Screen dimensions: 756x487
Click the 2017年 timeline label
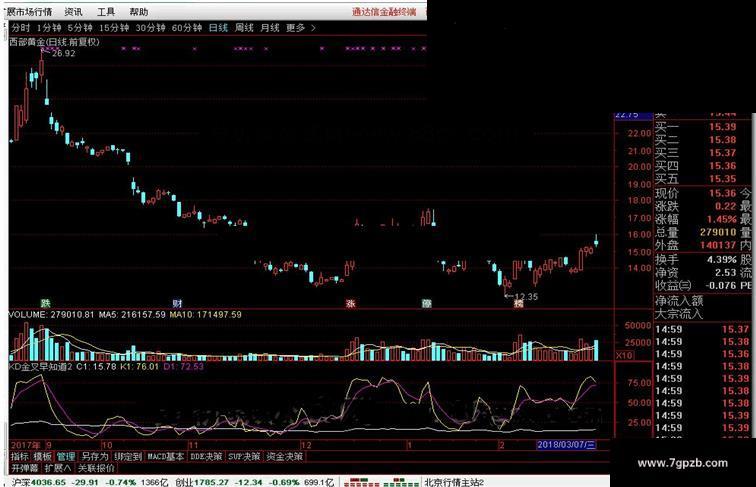pyautogui.click(x=26, y=445)
